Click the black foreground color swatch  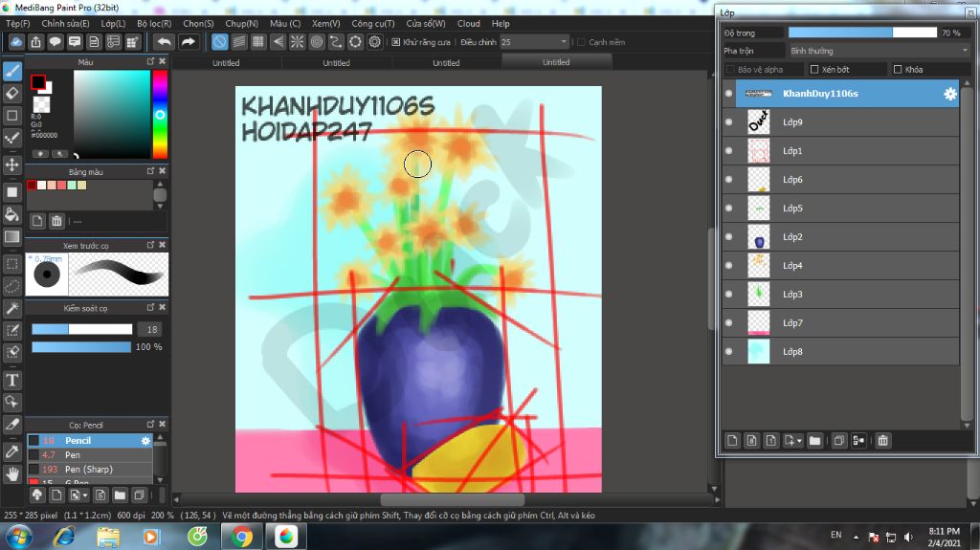click(37, 82)
